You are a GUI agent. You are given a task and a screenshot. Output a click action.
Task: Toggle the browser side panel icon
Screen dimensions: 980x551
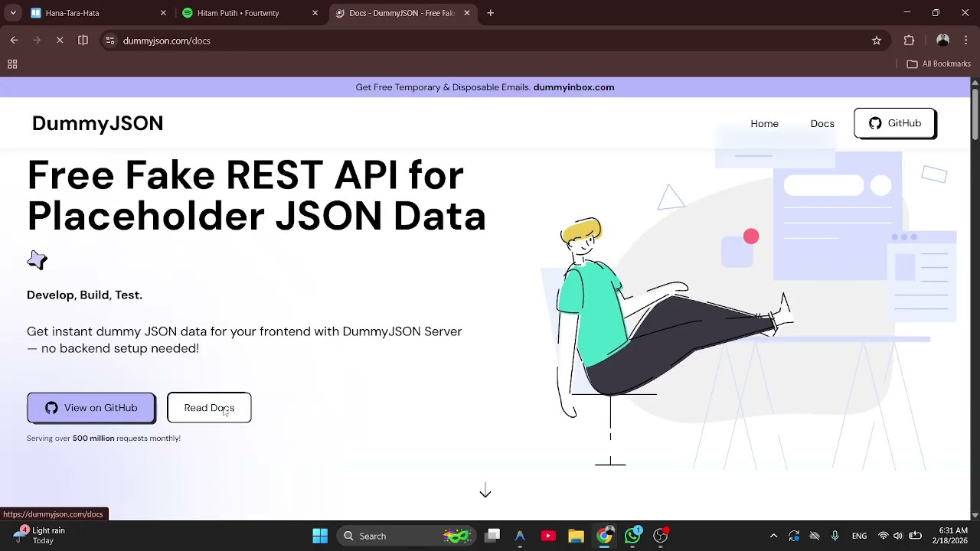[x=83, y=41]
